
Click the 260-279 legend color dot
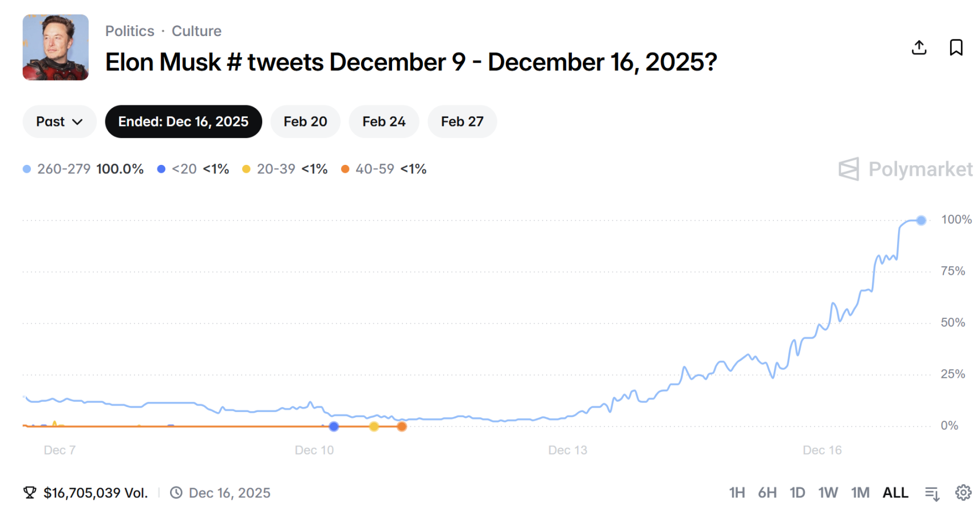27,169
